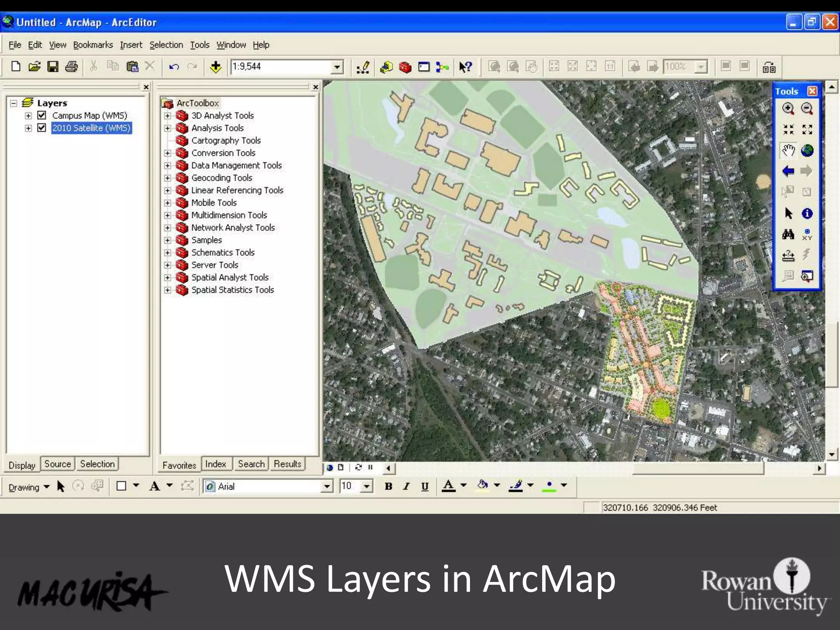Select the New Rectangle drawing tool
The width and height of the screenshot is (840, 630).
(x=121, y=486)
